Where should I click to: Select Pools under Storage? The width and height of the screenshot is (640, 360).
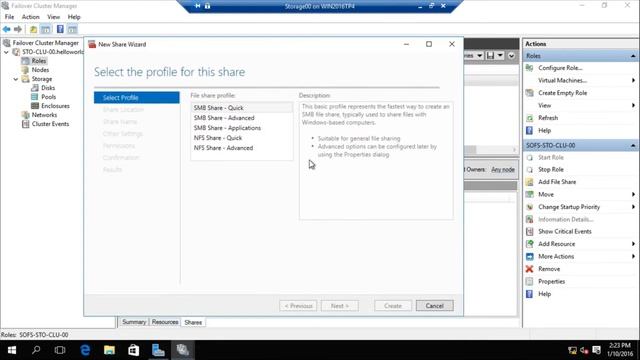48,97
